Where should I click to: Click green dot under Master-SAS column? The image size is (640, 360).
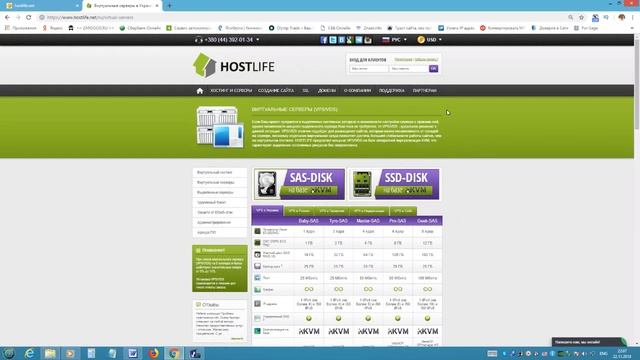tap(368, 318)
